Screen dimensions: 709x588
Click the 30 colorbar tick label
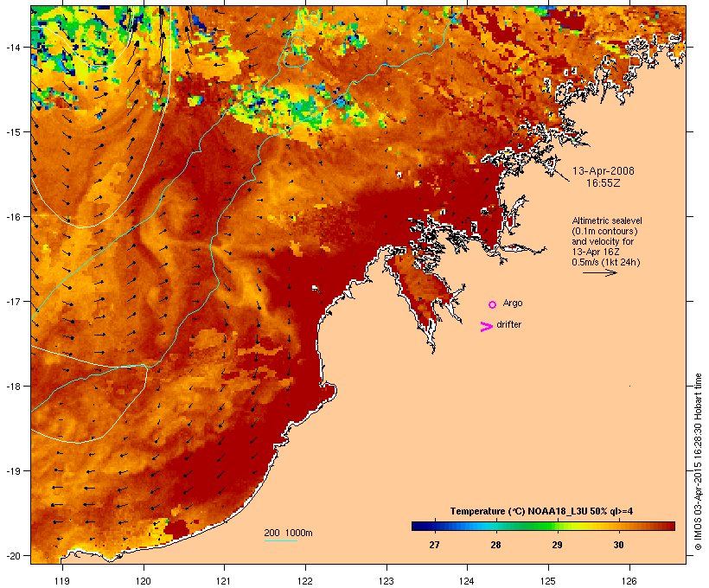pyautogui.click(x=618, y=545)
